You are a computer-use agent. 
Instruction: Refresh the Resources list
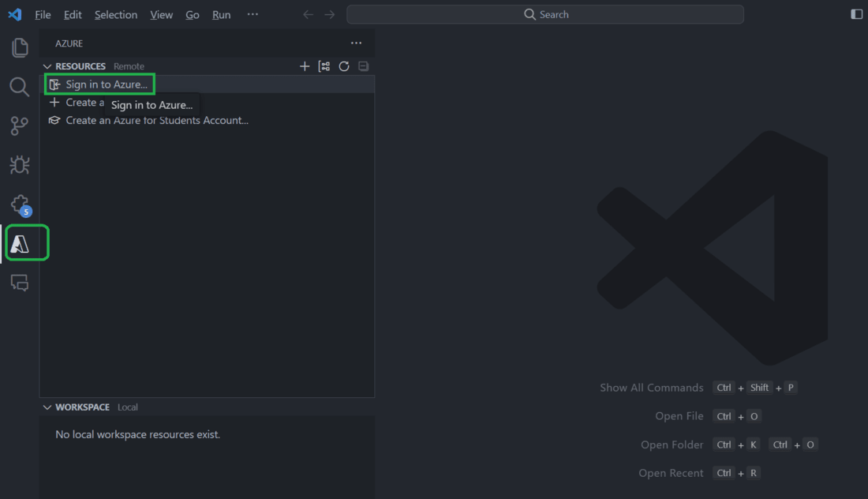tap(344, 66)
